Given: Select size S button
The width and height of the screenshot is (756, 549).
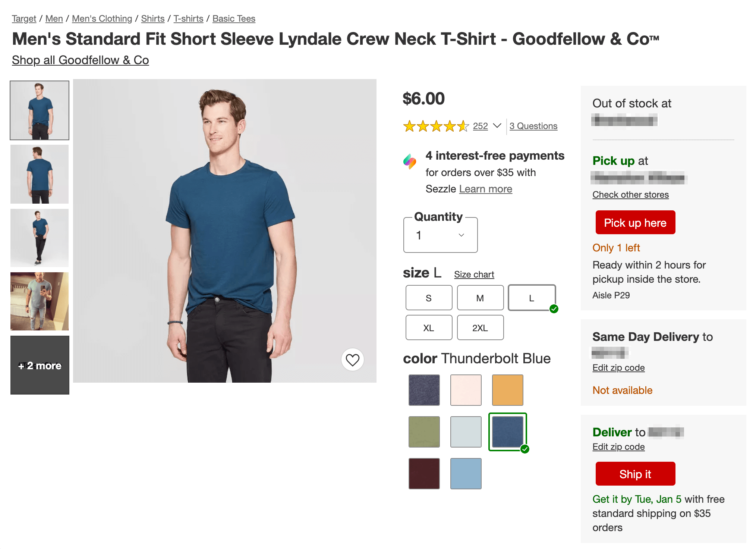Looking at the screenshot, I should pos(428,297).
